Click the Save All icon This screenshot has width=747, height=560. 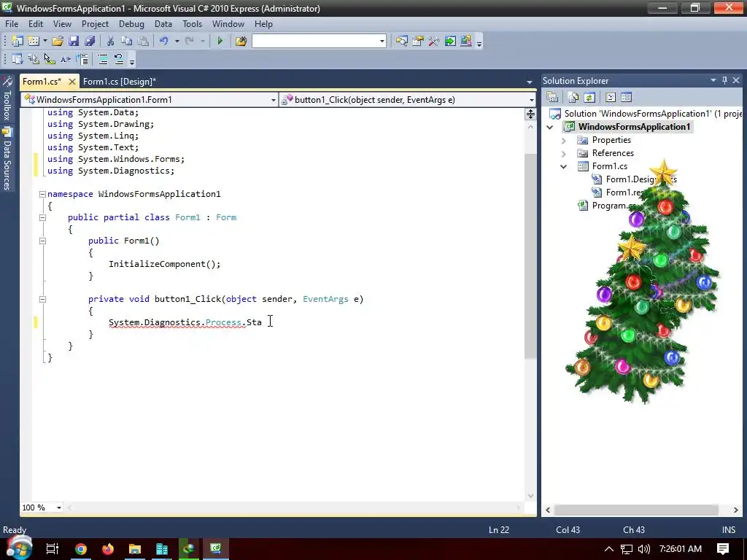point(90,41)
